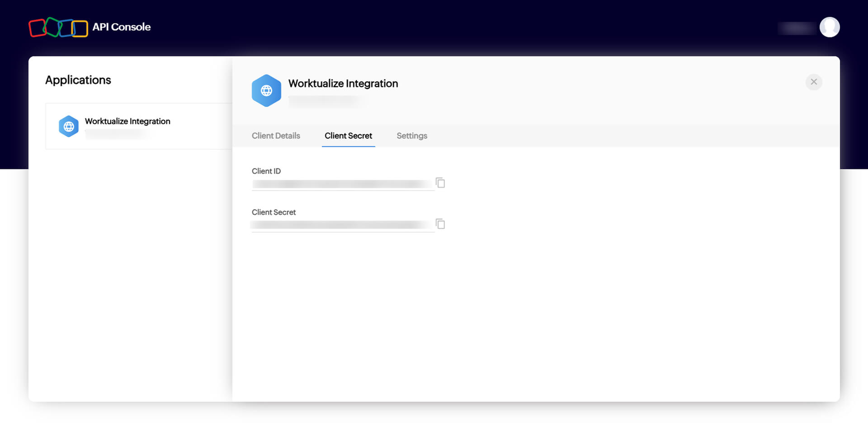
Task: Copy the Client Secret using its copy icon
Action: pos(441,224)
